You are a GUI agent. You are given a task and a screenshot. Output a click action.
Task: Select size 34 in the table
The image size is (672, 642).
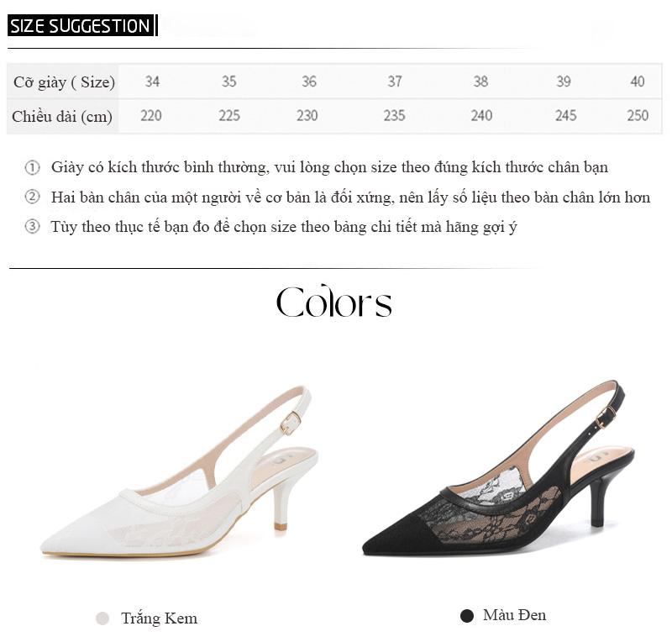point(152,82)
